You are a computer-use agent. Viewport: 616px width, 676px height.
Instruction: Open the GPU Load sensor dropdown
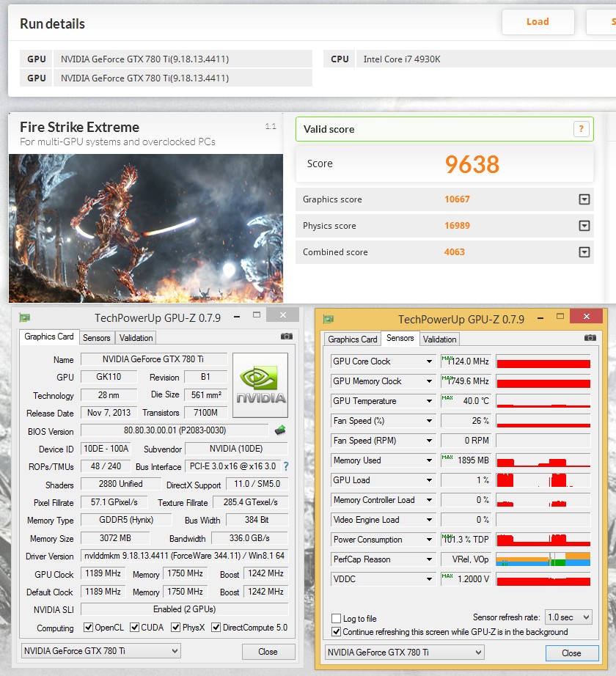[x=429, y=480]
